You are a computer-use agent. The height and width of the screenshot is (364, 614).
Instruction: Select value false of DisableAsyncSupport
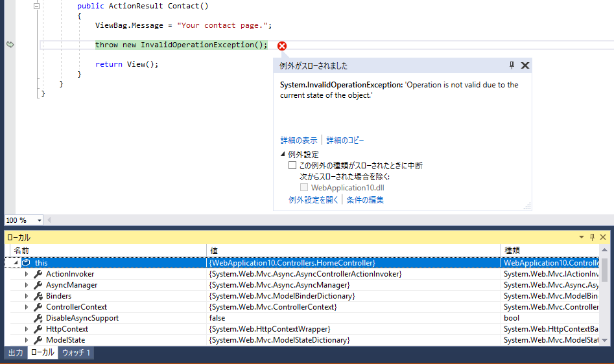217,318
